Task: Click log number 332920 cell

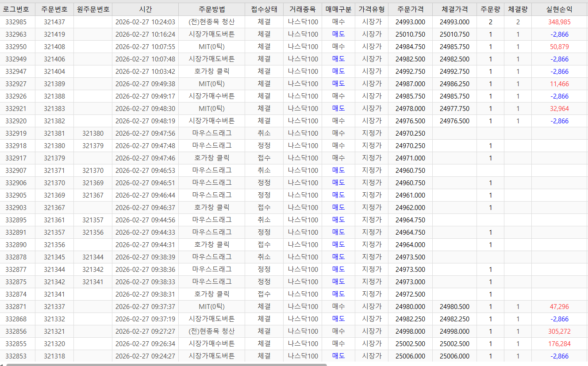Action: click(x=16, y=121)
